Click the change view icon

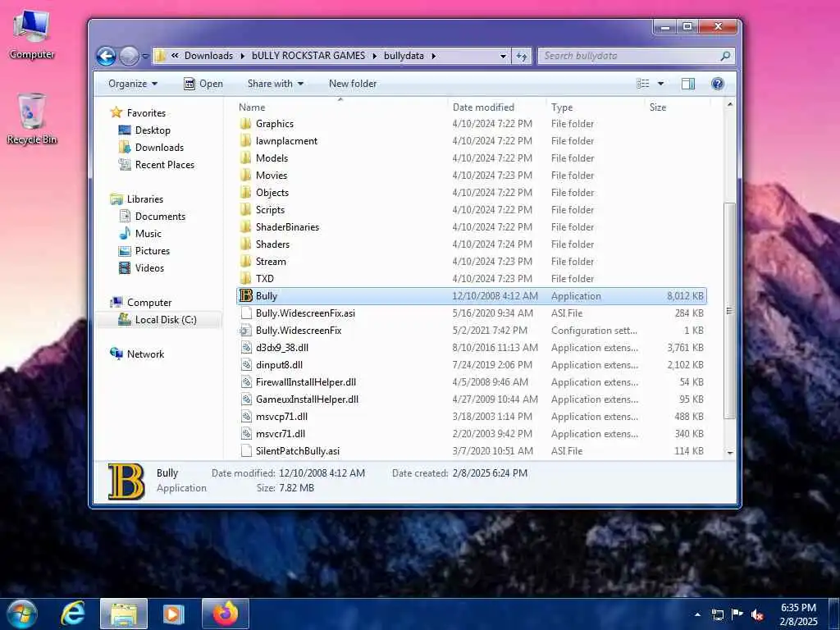(x=643, y=84)
